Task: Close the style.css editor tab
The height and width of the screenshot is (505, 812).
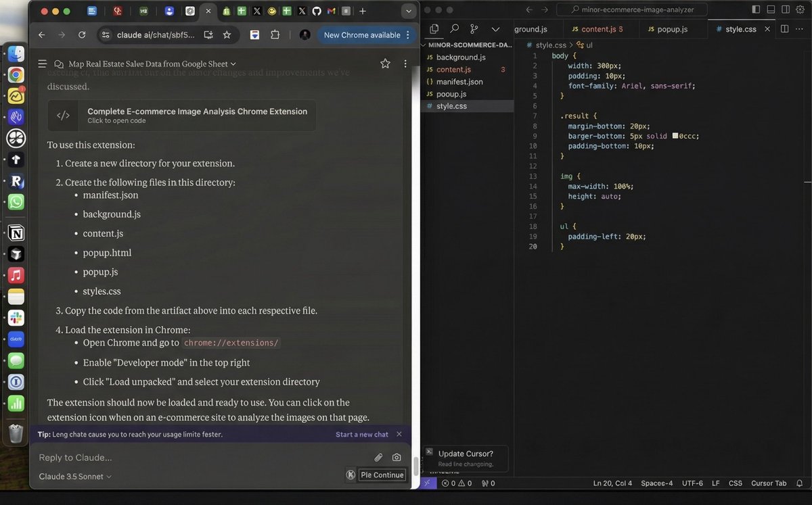Action: tap(768, 29)
